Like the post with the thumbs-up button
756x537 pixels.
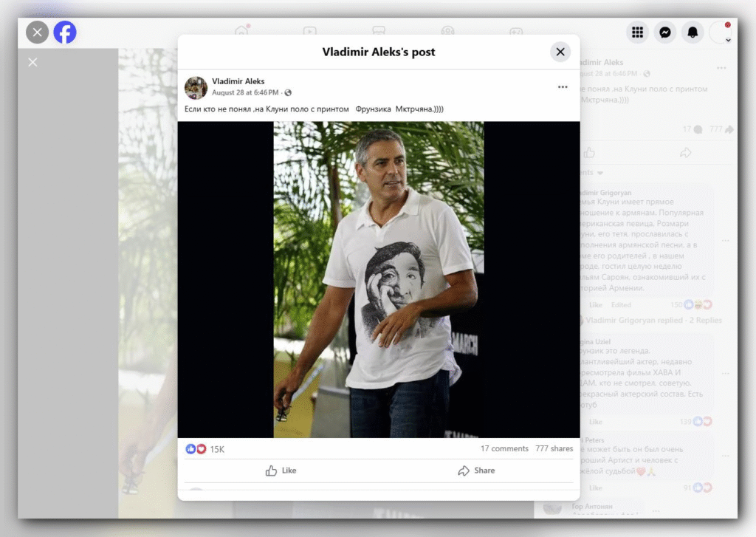[x=281, y=471]
